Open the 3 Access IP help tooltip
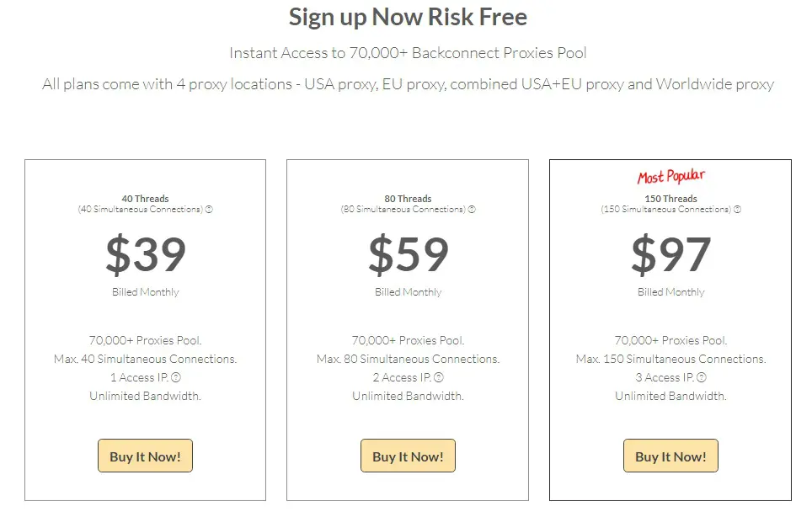 (x=702, y=377)
